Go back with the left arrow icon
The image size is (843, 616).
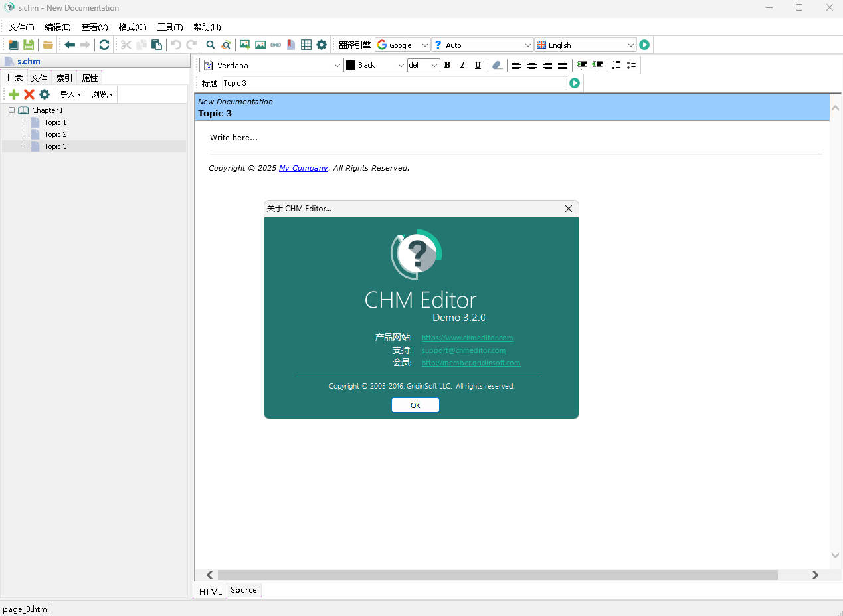(70, 45)
